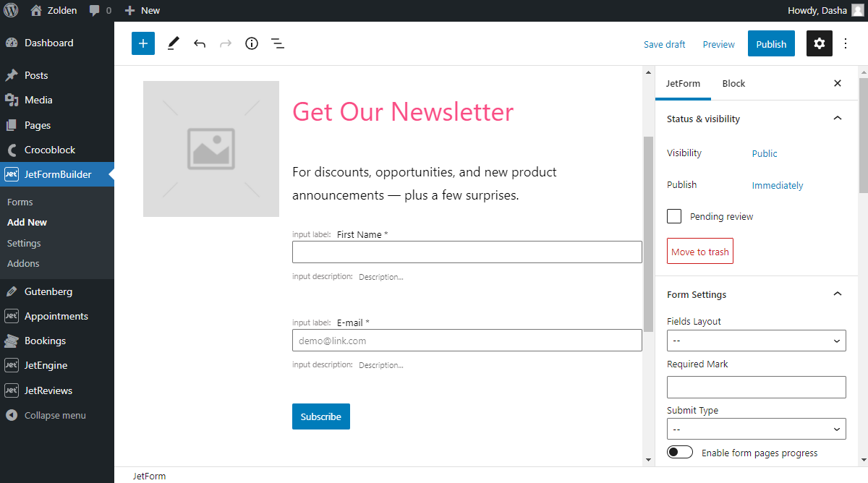Change Publish timing via Immediately link
This screenshot has width=868, height=483.
(777, 185)
